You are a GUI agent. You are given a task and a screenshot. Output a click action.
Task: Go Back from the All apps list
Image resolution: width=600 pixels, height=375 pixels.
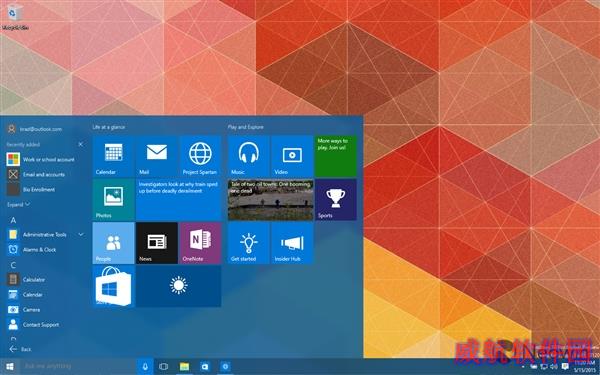pyautogui.click(x=21, y=349)
